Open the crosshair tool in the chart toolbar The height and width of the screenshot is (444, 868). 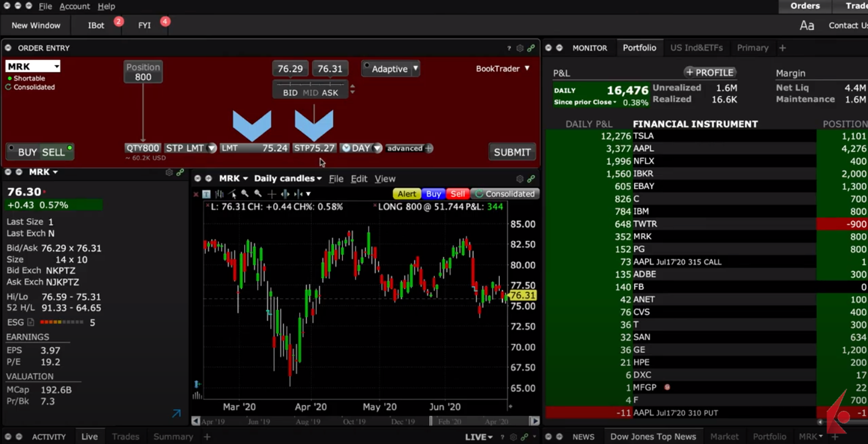click(271, 194)
